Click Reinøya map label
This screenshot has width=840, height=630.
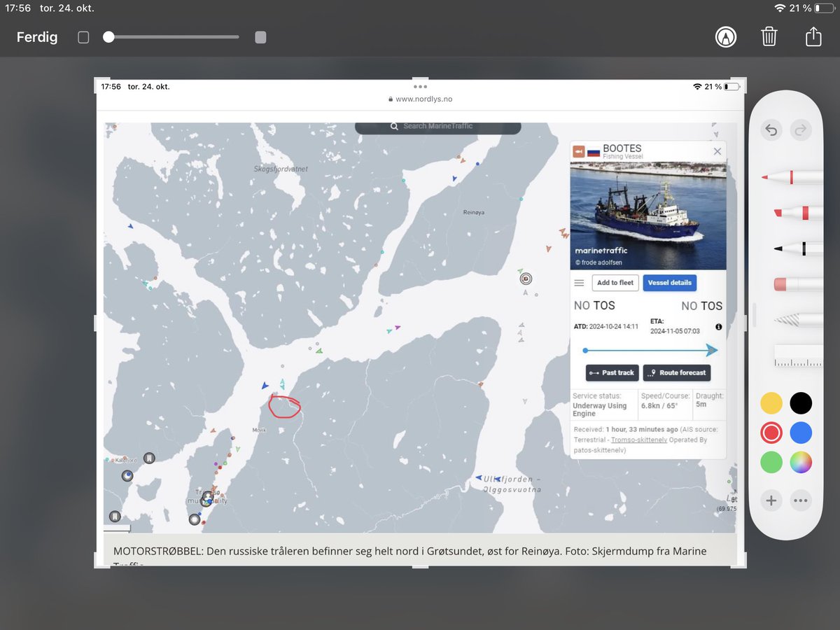click(x=474, y=212)
